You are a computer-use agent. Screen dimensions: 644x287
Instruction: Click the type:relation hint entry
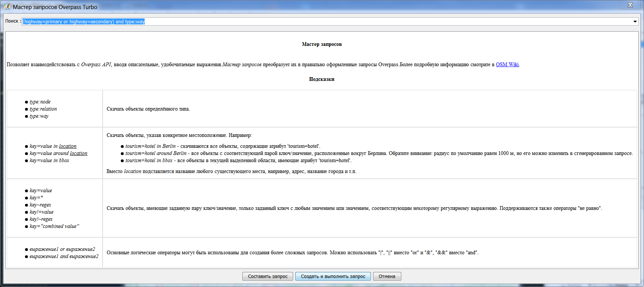pos(43,109)
